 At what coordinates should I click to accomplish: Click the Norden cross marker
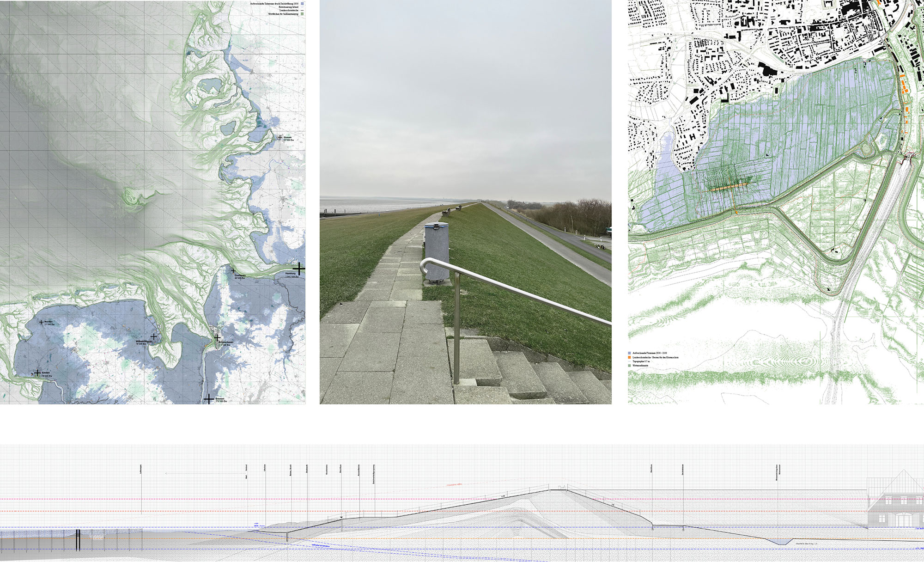point(41,322)
